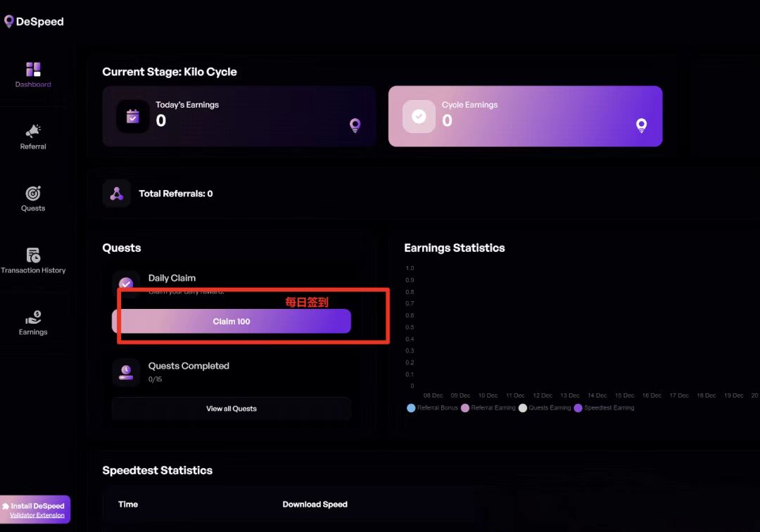
Task: Click the View all Quests button
Action: click(x=231, y=409)
